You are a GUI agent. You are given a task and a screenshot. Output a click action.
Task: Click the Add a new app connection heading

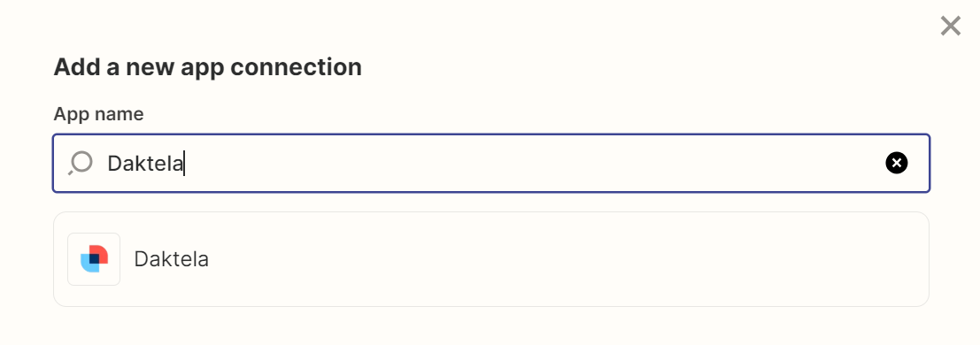click(207, 67)
